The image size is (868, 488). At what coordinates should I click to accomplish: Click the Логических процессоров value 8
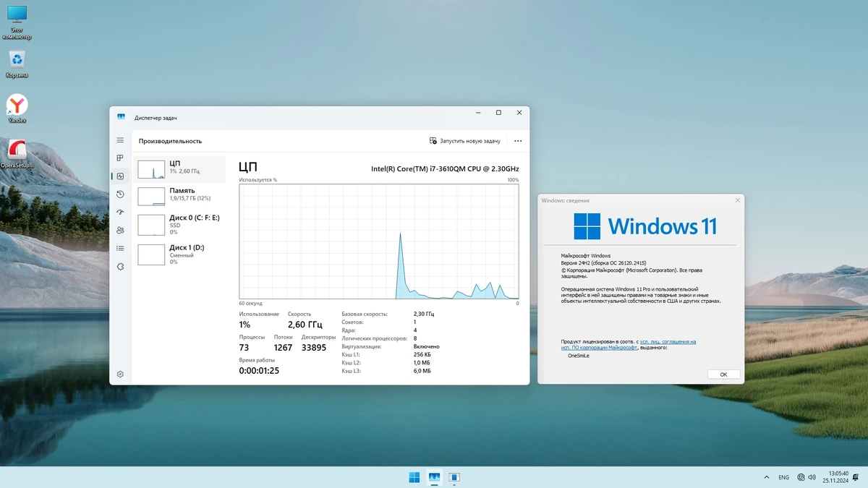415,338
